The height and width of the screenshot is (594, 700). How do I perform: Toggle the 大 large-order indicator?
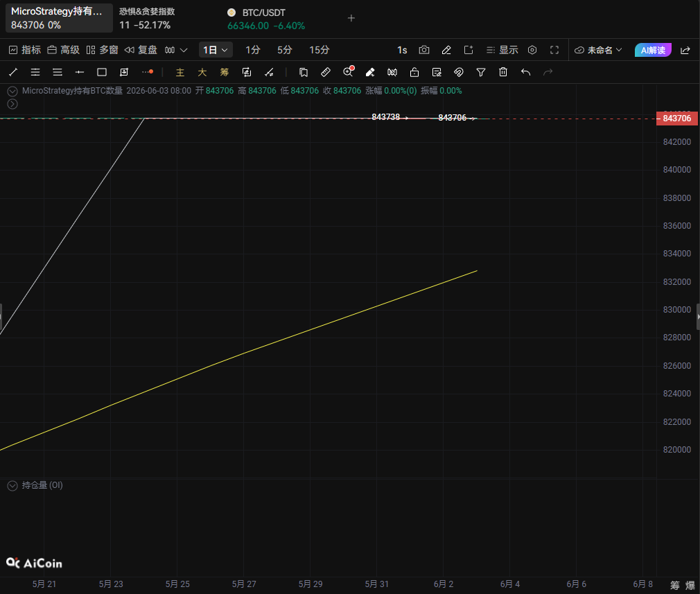click(202, 72)
